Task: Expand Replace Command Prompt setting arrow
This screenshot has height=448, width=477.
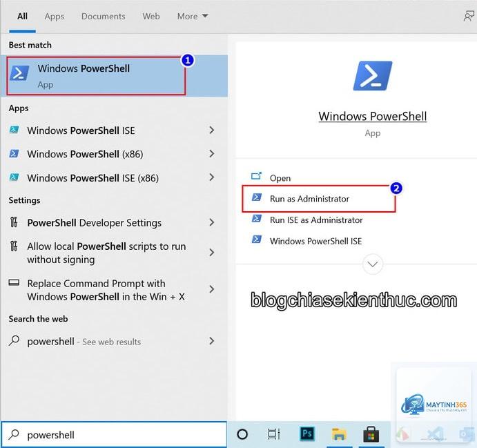Action: coord(211,289)
